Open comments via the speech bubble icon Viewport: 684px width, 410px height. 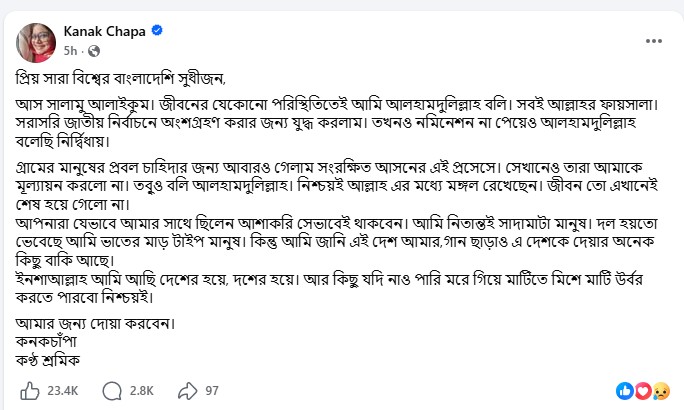(113, 390)
